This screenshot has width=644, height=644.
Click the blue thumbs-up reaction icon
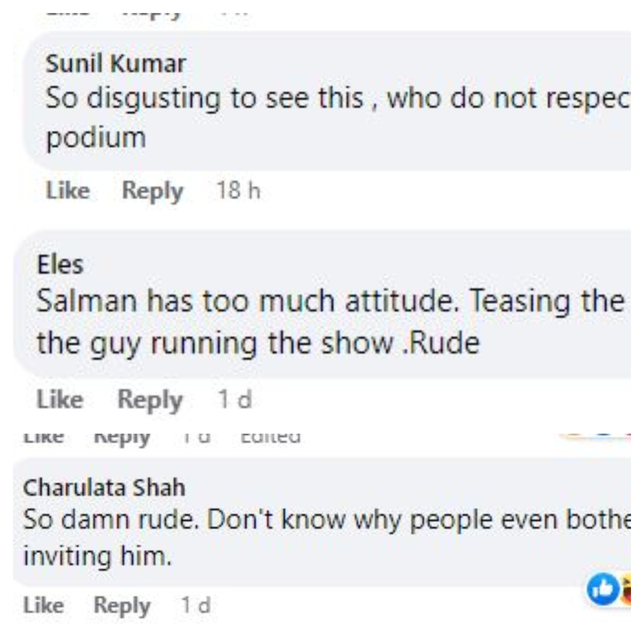coord(603,589)
